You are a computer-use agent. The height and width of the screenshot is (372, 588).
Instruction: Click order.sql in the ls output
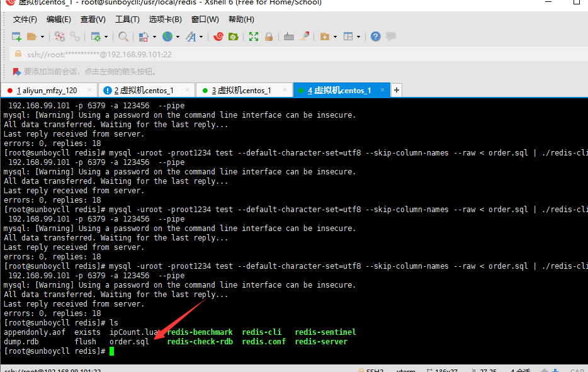click(129, 342)
